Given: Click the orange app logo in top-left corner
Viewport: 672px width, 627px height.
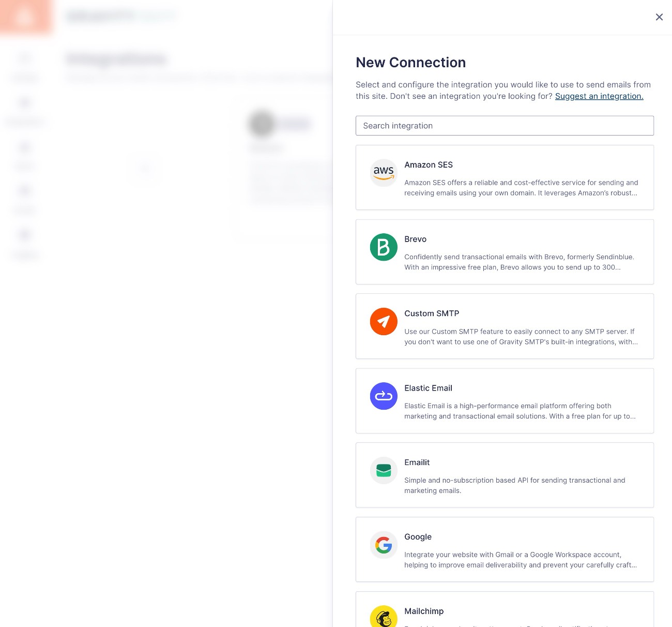Looking at the screenshot, I should coord(26,17).
